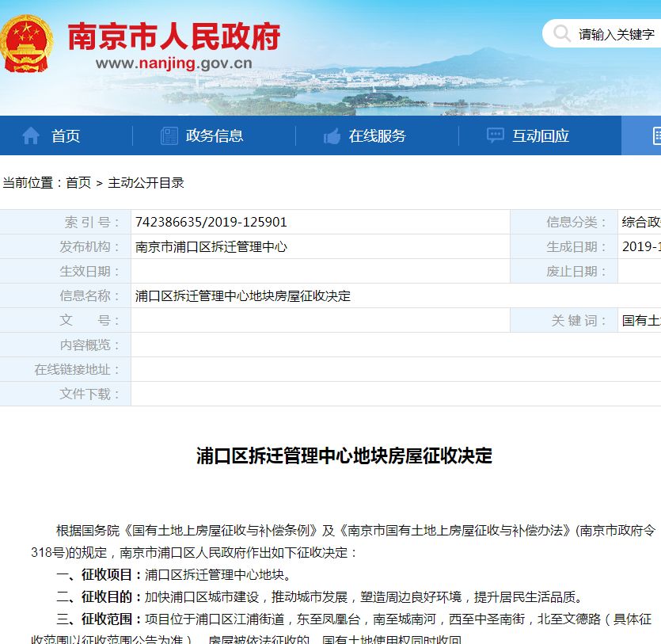Click the speech bubble icon beside 互动回应
This screenshot has width=661, height=644.
tap(496, 135)
